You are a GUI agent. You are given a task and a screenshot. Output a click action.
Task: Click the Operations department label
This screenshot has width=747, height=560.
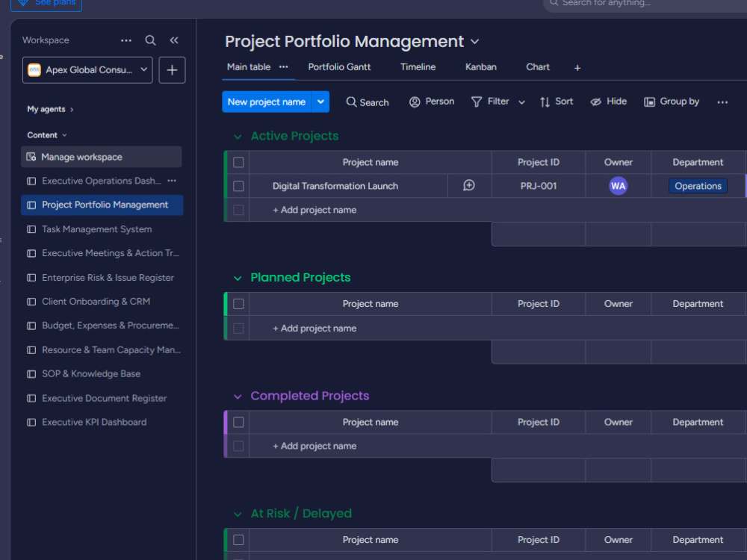[698, 186]
